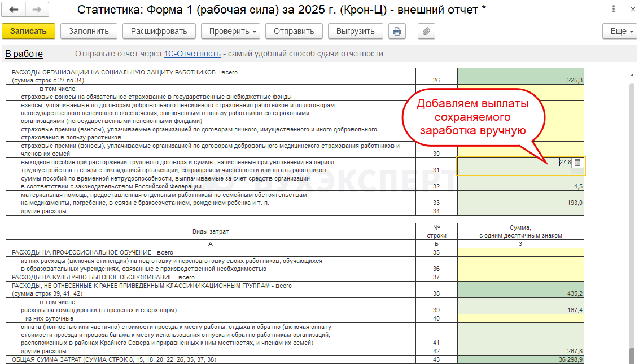The width and height of the screenshot is (639, 364).
Task: Click the yellow row 40 суточные cell
Action: (521, 318)
